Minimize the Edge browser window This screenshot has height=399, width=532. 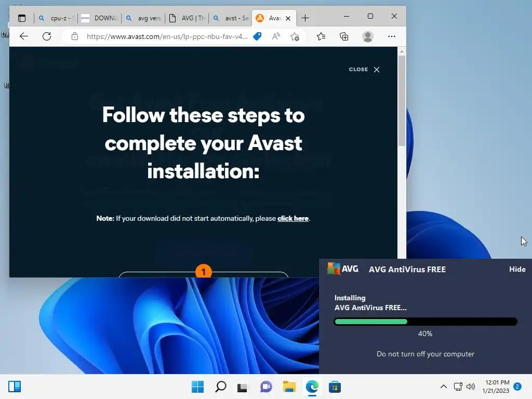(x=347, y=16)
